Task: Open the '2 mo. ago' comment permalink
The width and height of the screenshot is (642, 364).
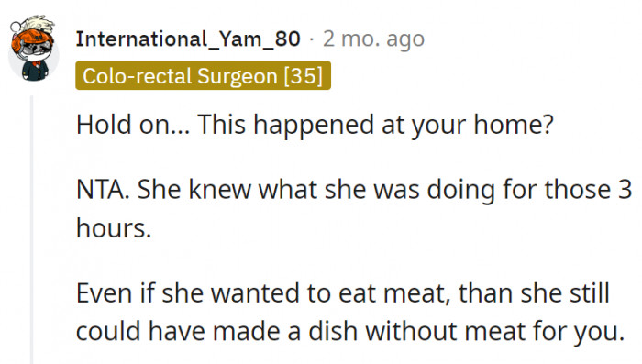Action: point(373,39)
